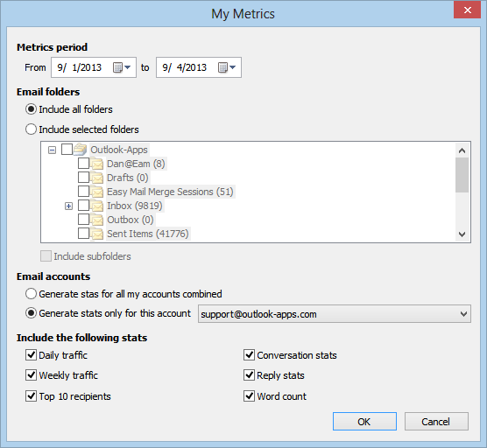487x448 pixels.
Task: Click the From date field
Action: click(94, 67)
